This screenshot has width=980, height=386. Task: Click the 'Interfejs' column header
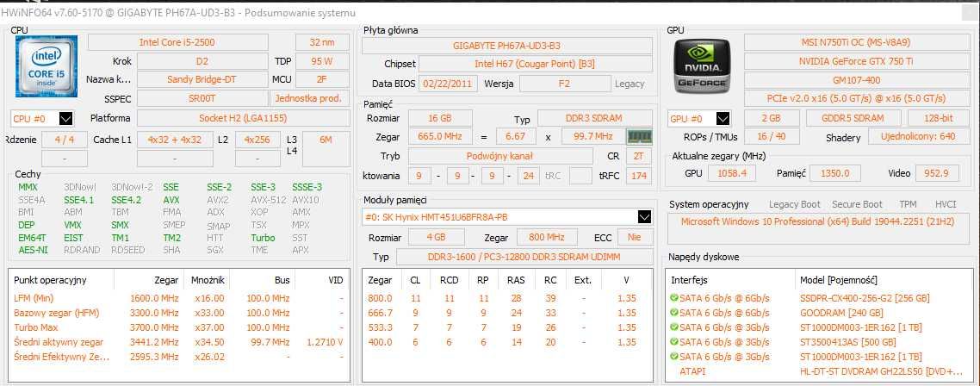(x=690, y=280)
